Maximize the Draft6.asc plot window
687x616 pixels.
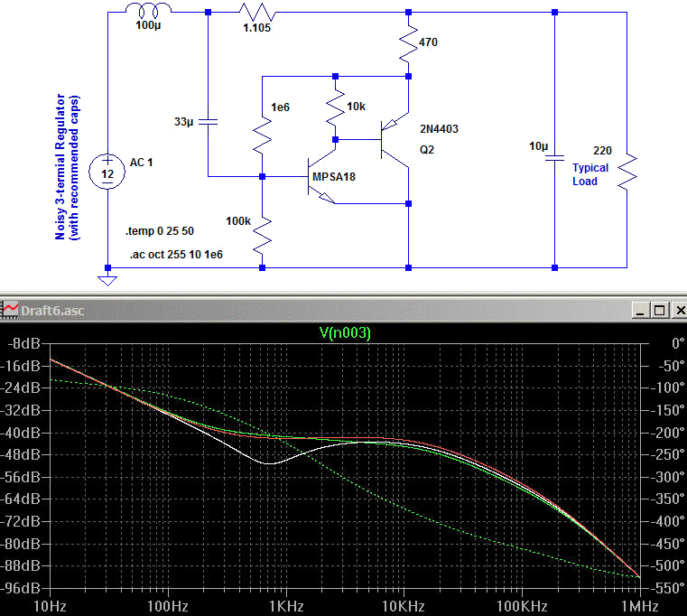(659, 311)
